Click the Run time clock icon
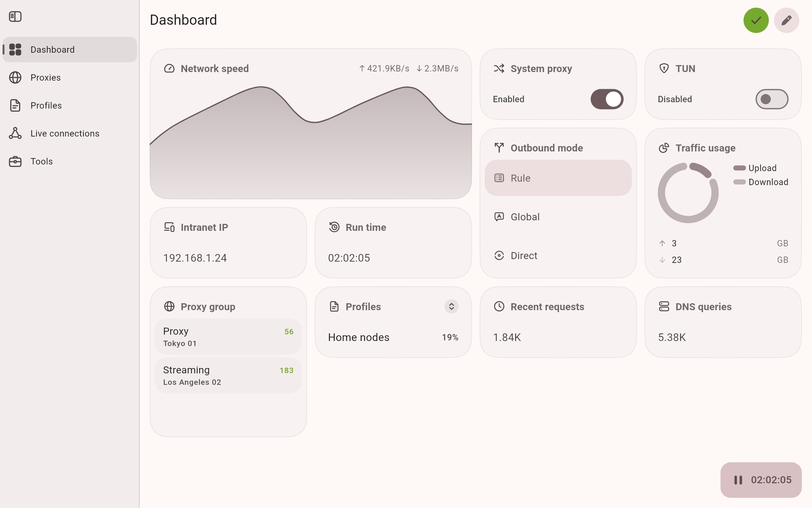The image size is (812, 508). click(334, 227)
